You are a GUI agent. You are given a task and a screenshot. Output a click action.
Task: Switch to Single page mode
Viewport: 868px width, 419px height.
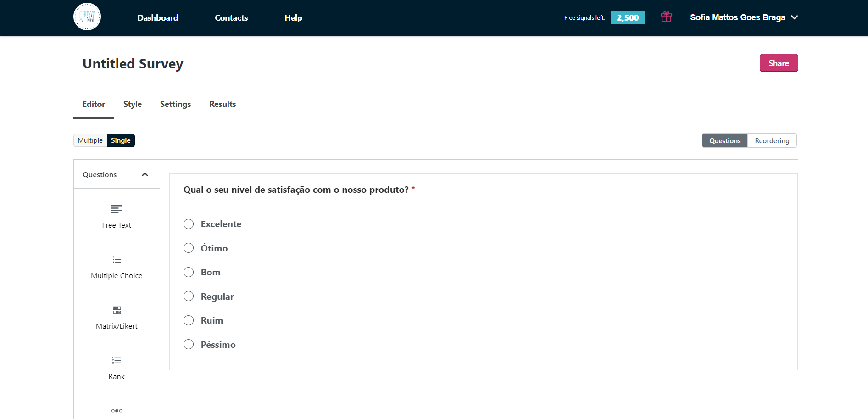click(121, 140)
